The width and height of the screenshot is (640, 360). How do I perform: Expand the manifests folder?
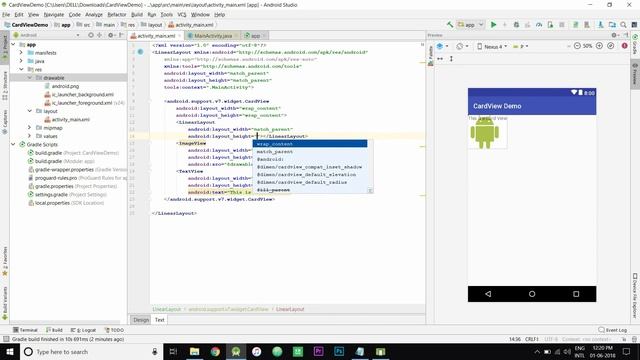[21, 53]
